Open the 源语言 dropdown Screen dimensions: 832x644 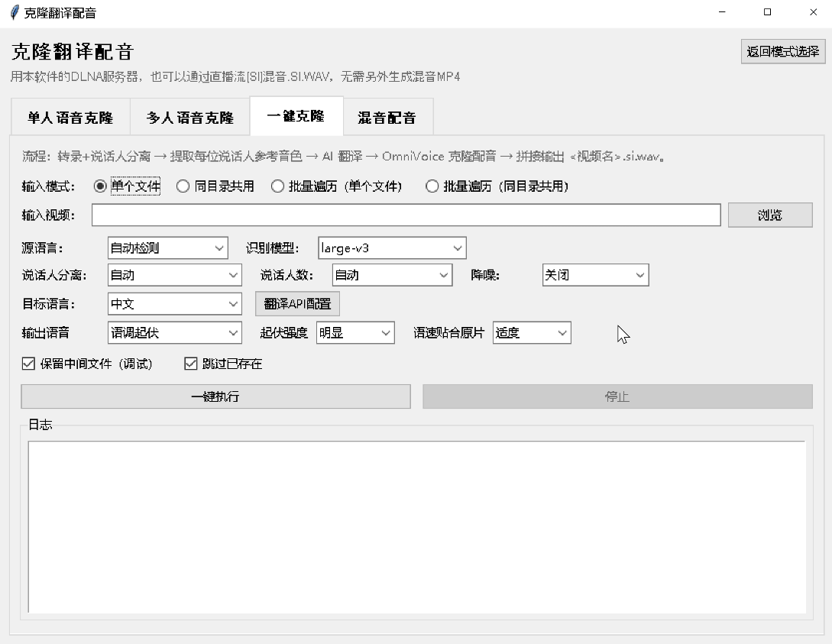(167, 248)
